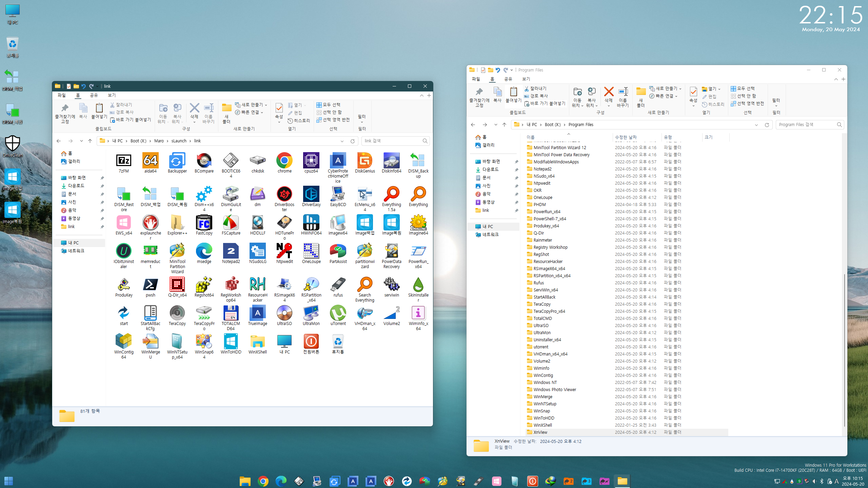
Task: Select the ResourceHacker icon
Action: coord(258,284)
